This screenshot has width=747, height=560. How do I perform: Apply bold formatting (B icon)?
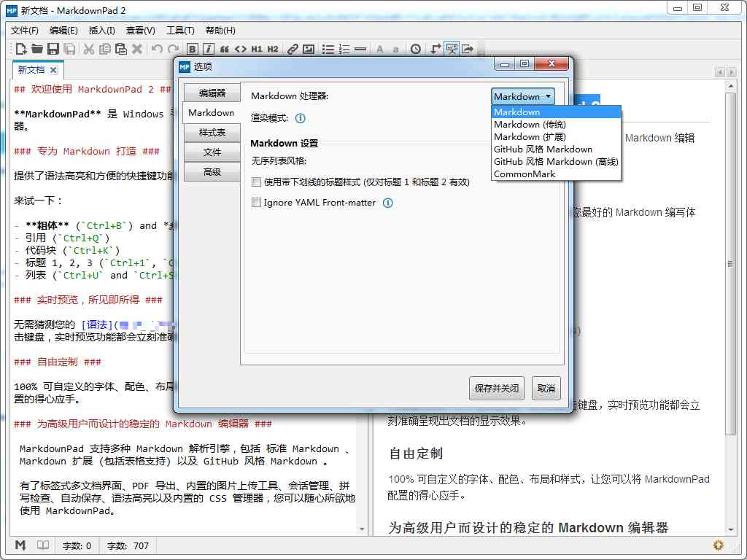tap(192, 49)
